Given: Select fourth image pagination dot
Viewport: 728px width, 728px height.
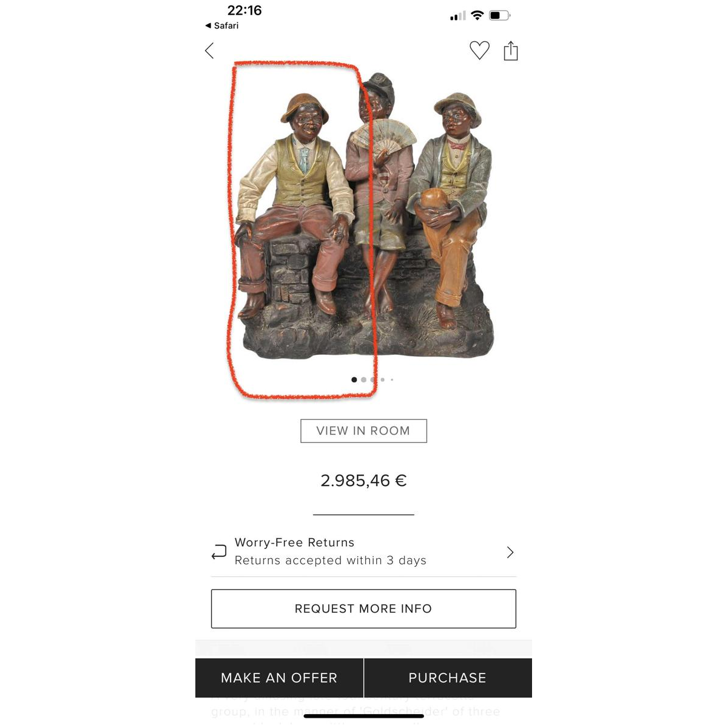Looking at the screenshot, I should (383, 380).
